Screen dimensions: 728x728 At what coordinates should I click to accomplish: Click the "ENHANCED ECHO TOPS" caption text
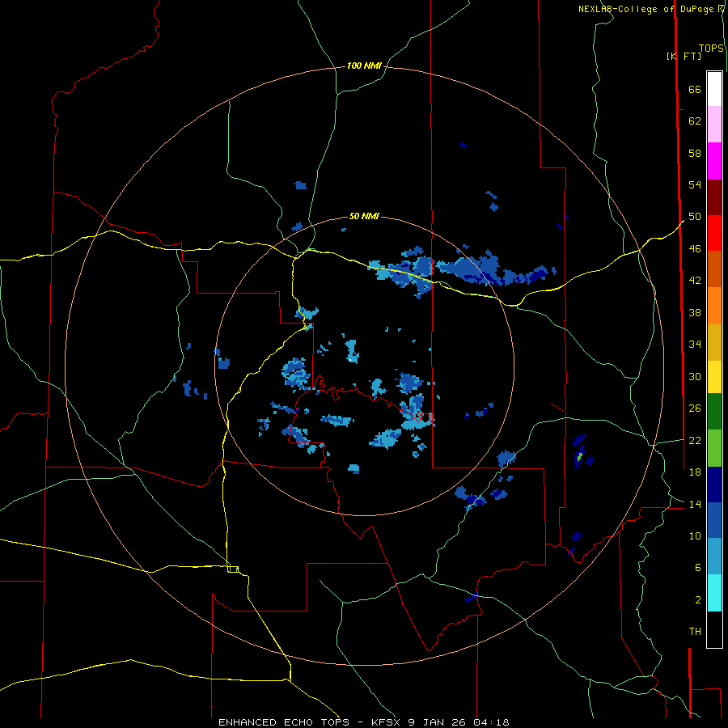tap(284, 722)
